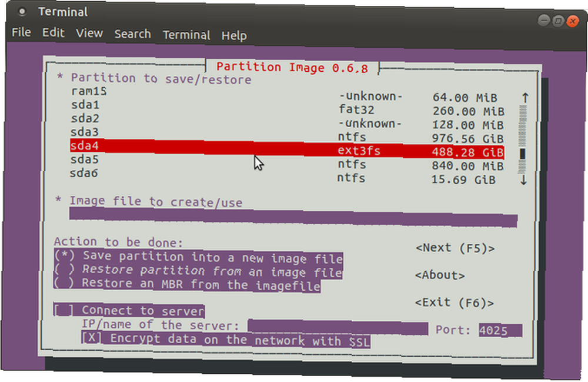Click the About button

tap(440, 275)
